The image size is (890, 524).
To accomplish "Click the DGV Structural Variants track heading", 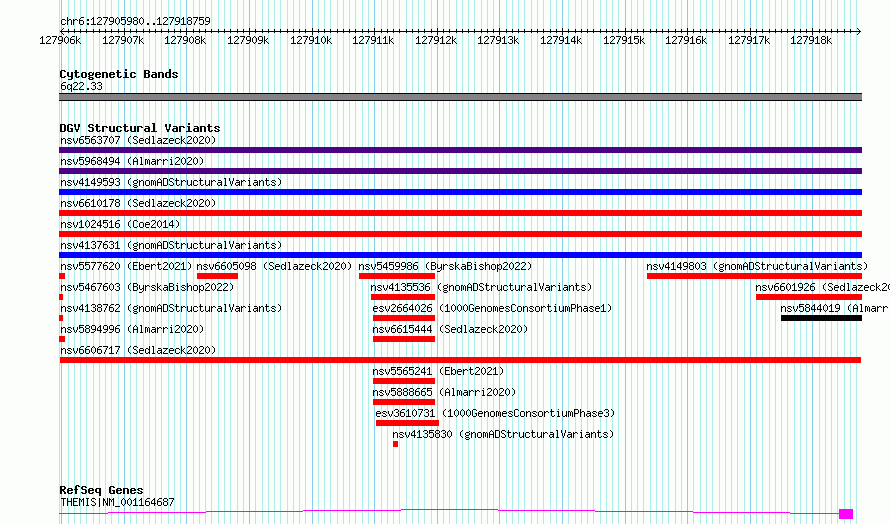I will pyautogui.click(x=140, y=128).
